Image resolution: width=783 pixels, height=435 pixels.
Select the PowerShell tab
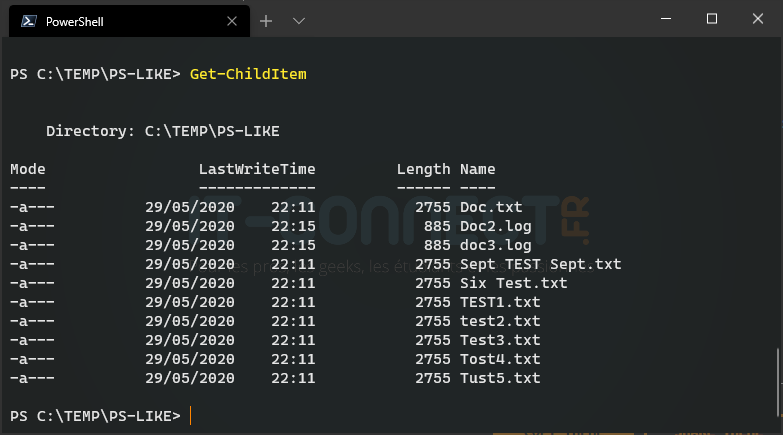(120, 20)
